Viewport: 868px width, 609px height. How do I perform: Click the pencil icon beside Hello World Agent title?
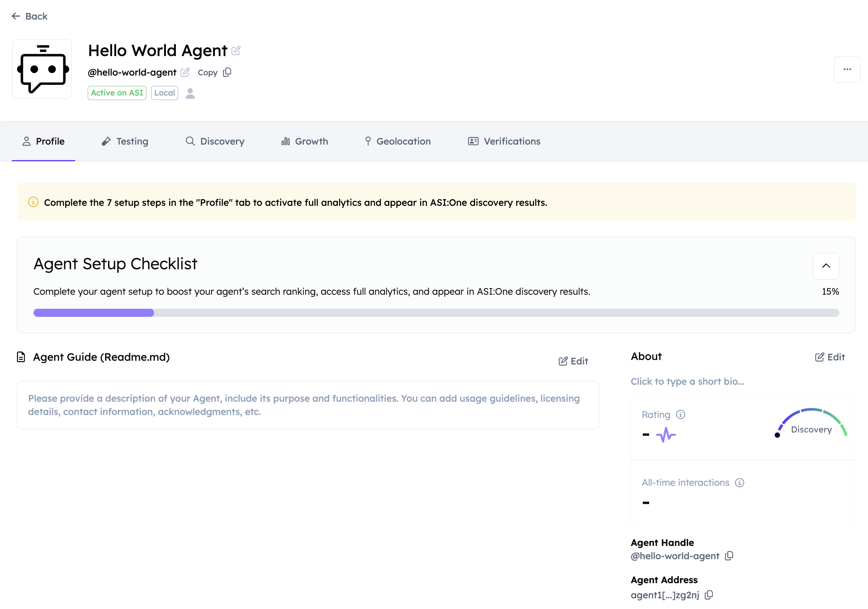(236, 50)
